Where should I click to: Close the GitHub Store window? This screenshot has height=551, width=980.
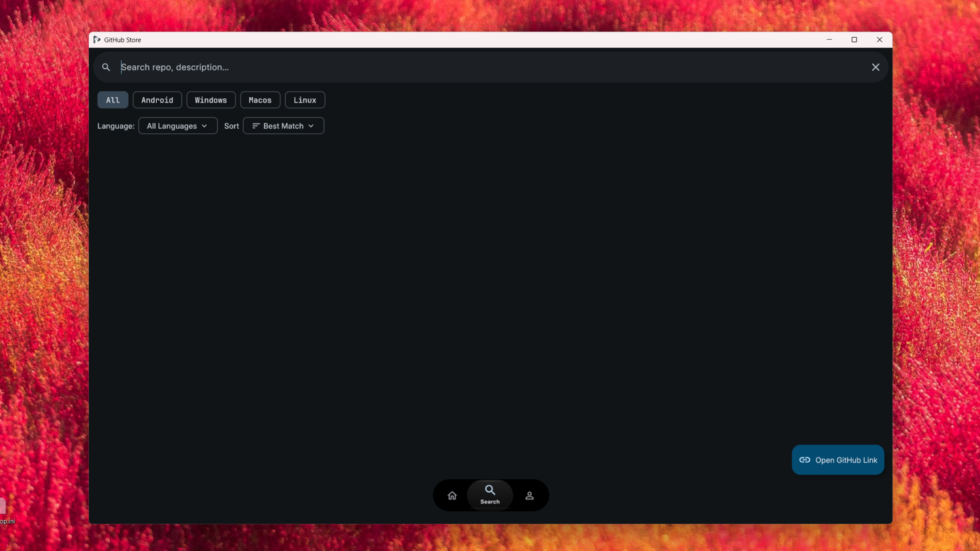(x=879, y=40)
